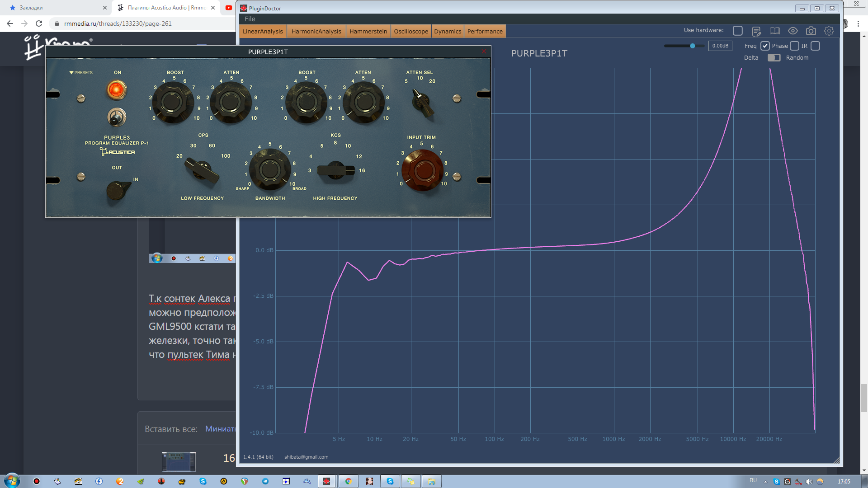The image size is (868, 488).
Task: Click the orange ON power lamp
Action: click(x=117, y=90)
